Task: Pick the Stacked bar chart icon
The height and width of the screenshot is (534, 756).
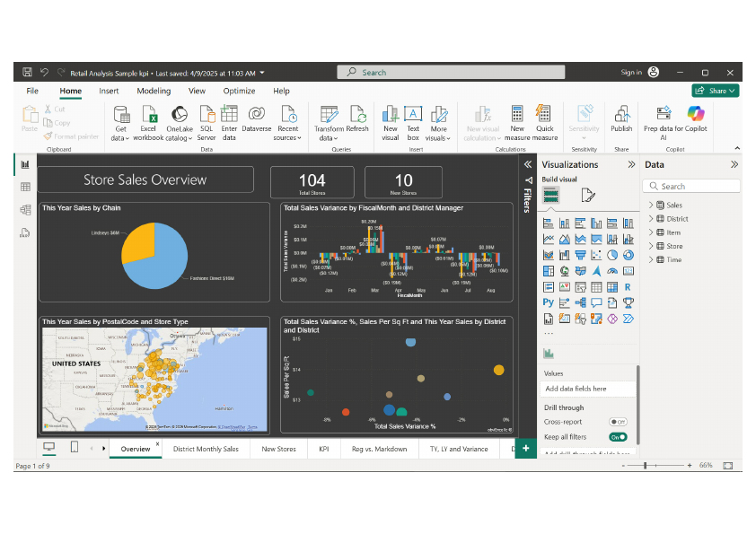Action: (x=549, y=223)
